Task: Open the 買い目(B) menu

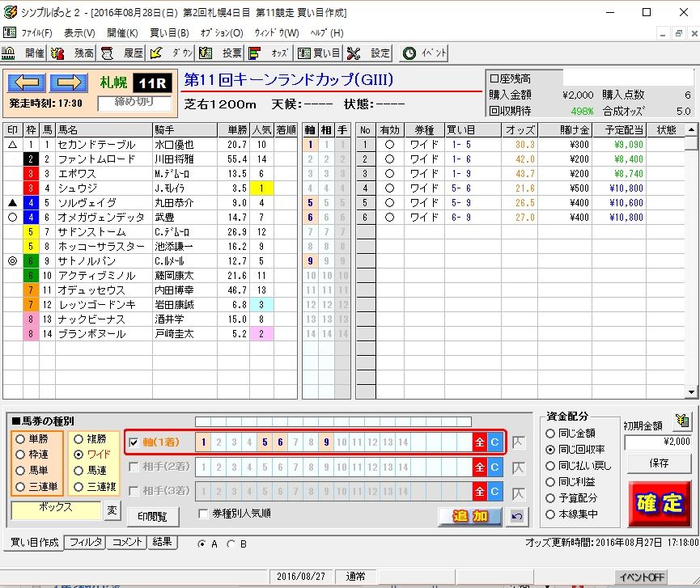Action: coord(169,33)
